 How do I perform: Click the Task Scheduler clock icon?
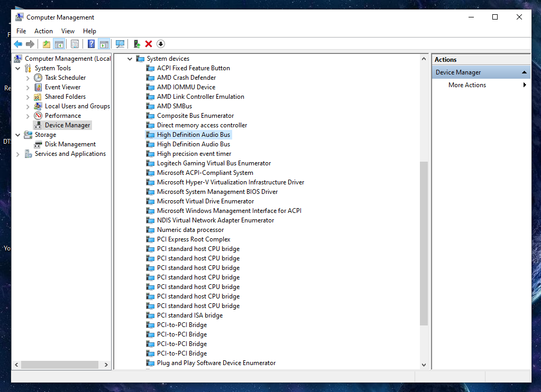coord(38,78)
